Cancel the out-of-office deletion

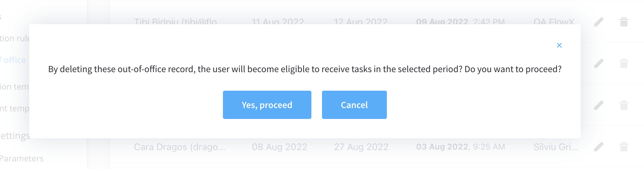click(x=354, y=105)
